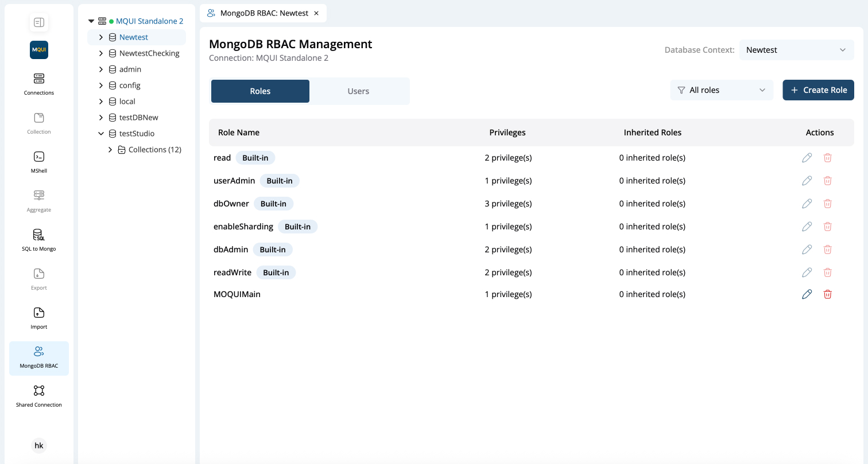The image size is (868, 464).
Task: Open the All roles filter dropdown
Action: coord(721,90)
